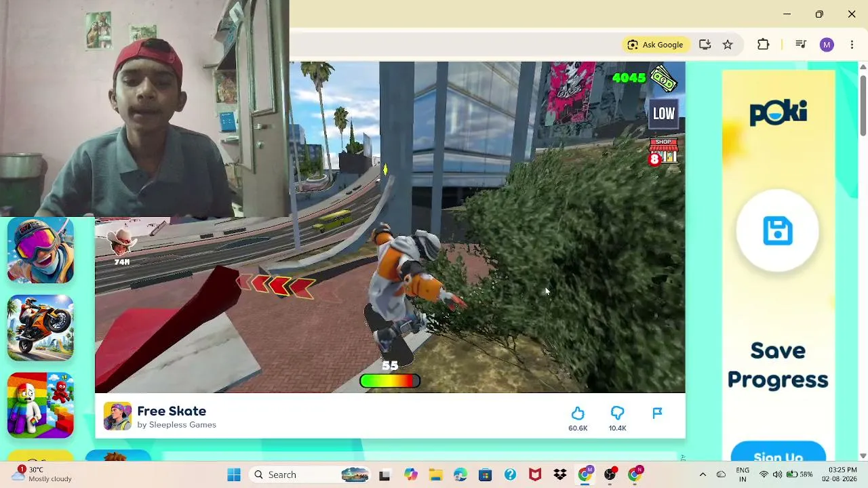This screenshot has height=488, width=868.
Task: Click the green cash stack icon in the game
Action: (x=664, y=79)
